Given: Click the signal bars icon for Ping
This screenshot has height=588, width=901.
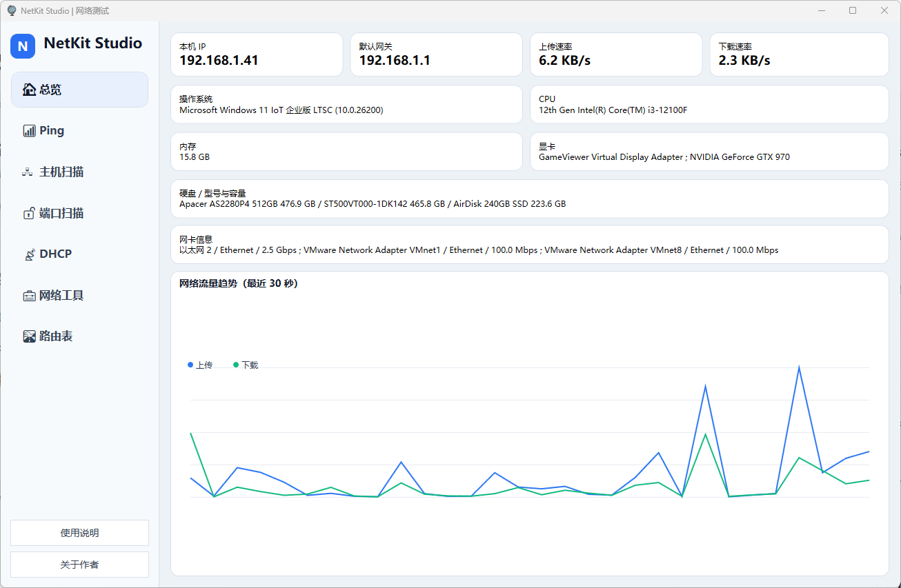Looking at the screenshot, I should pos(29,131).
